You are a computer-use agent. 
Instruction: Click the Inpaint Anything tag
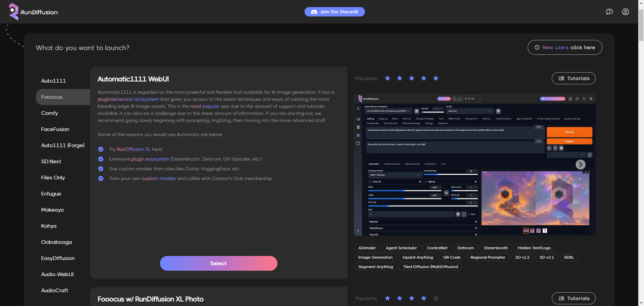click(418, 257)
